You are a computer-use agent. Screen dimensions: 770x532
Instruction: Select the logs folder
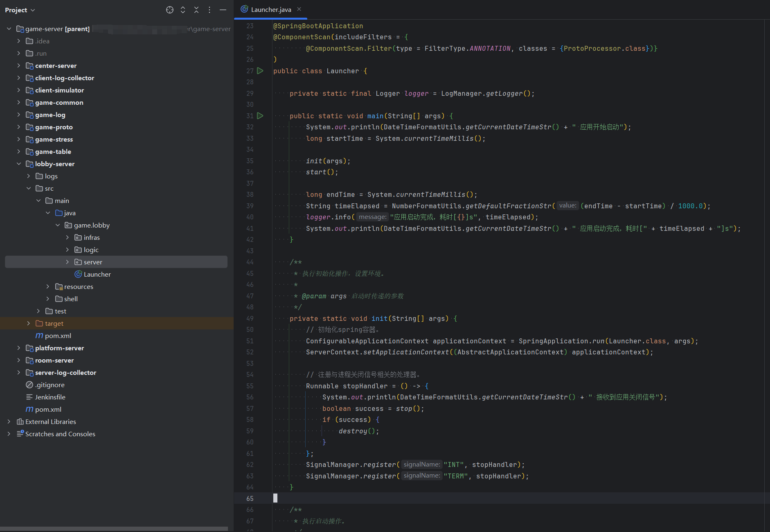(x=51, y=176)
